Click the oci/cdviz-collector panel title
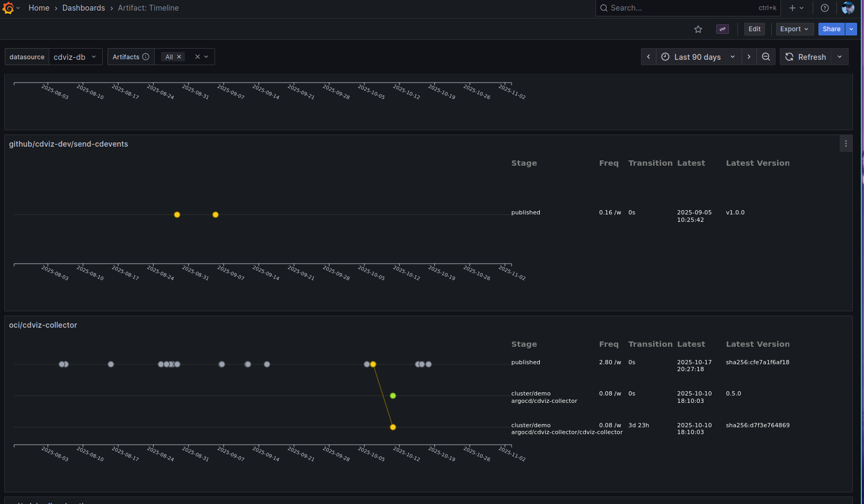Viewport: 864px width, 504px height. point(43,325)
